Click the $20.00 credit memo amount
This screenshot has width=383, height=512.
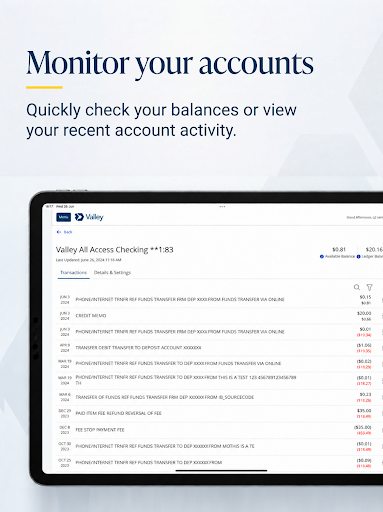coord(364,313)
